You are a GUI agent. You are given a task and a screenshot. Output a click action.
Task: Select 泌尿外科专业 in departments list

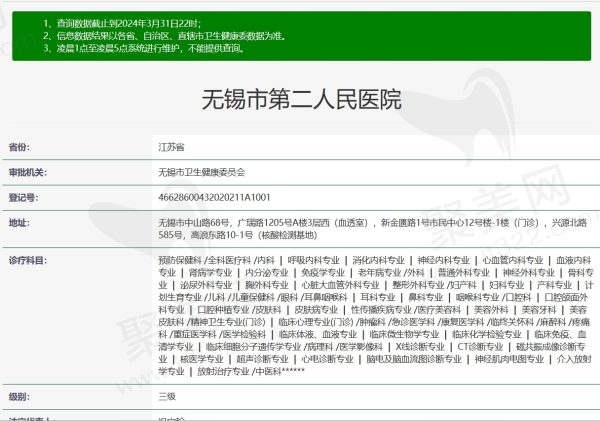tap(206, 286)
